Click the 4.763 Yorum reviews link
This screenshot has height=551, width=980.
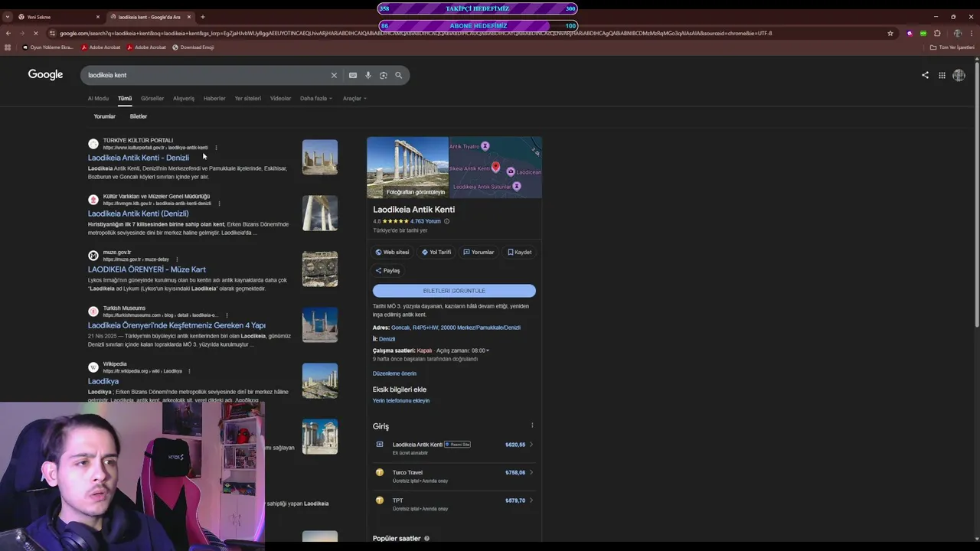pyautogui.click(x=426, y=221)
